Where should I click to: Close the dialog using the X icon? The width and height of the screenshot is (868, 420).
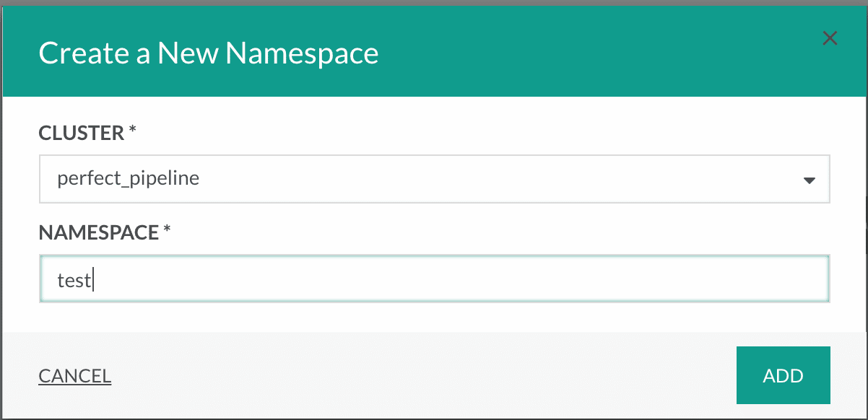830,39
